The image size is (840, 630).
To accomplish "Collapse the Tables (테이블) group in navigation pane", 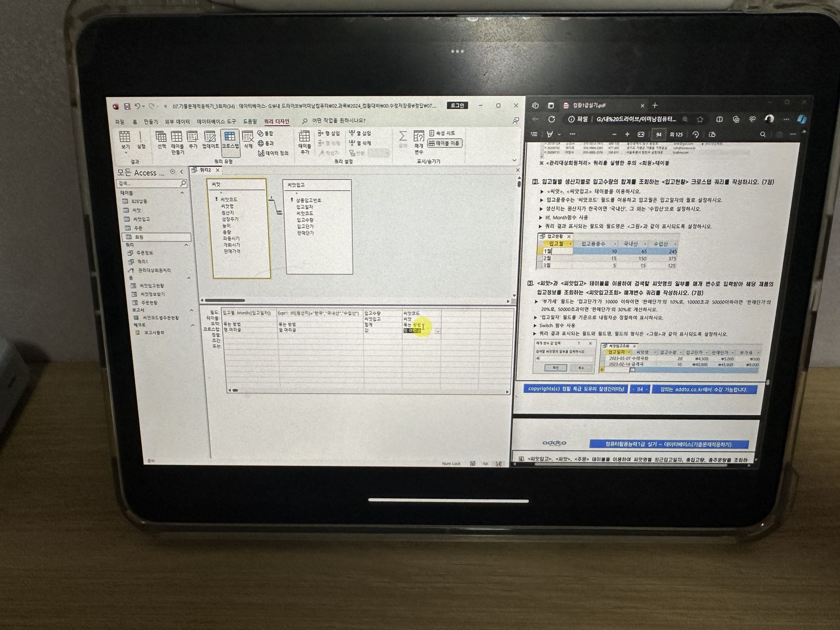I will click(182, 193).
